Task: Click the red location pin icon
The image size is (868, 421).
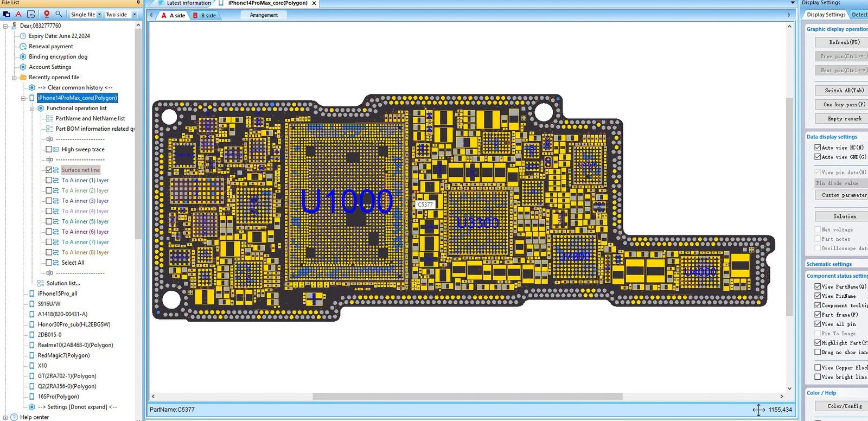Action: click(x=47, y=14)
